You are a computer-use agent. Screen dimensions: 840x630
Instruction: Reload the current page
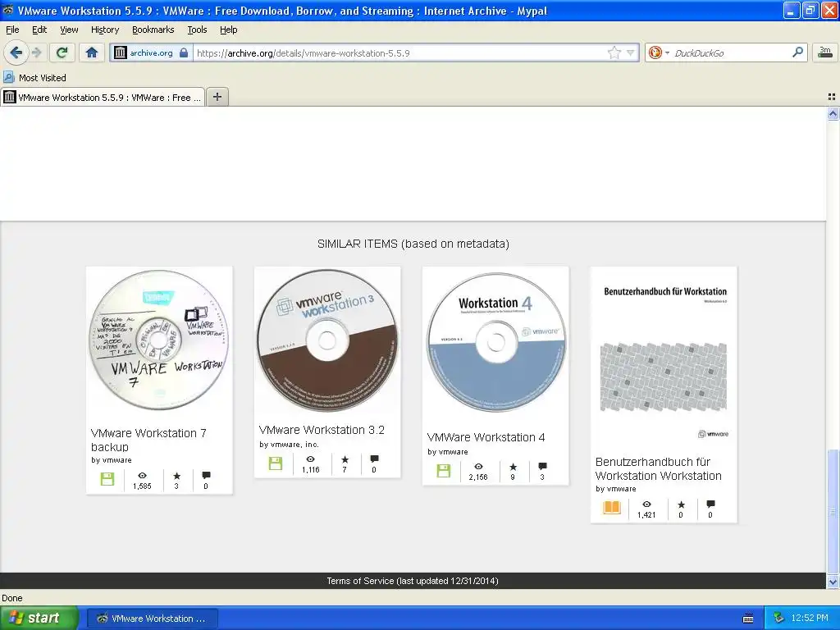(x=62, y=52)
